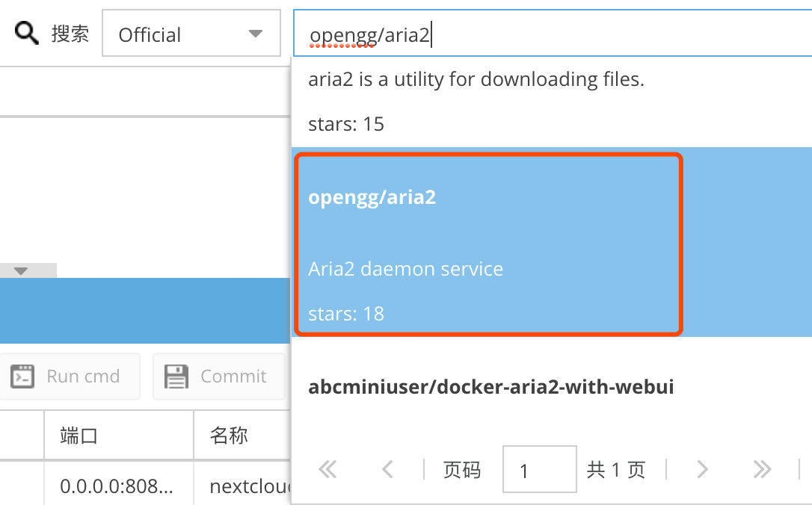Click the 'stars: 18' text

346,314
